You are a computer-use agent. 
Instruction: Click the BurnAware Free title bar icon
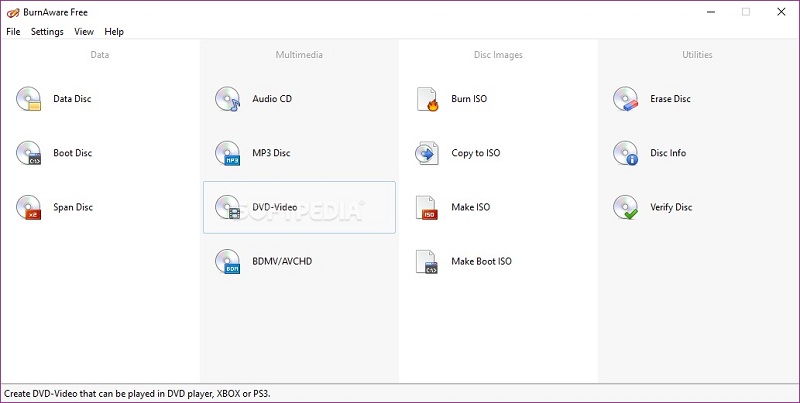[11, 12]
